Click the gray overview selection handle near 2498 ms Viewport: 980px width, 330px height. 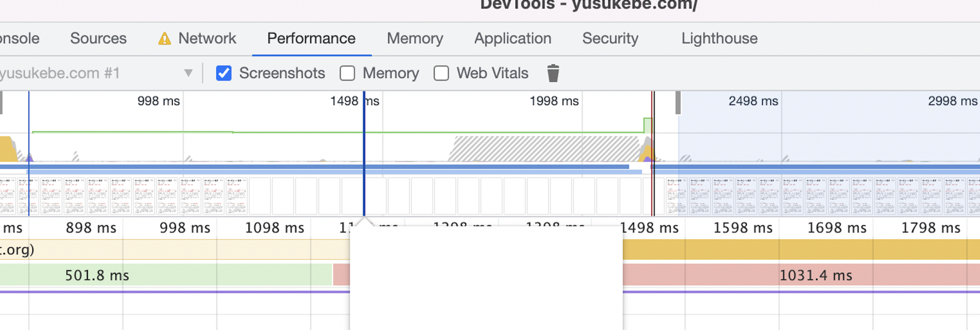point(678,103)
